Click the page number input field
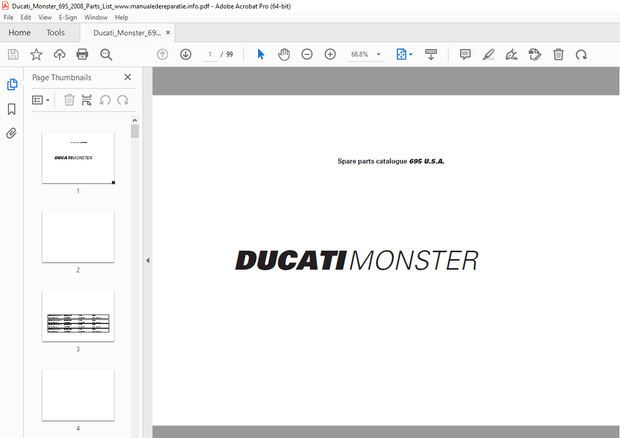This screenshot has height=438, width=620. coord(210,55)
